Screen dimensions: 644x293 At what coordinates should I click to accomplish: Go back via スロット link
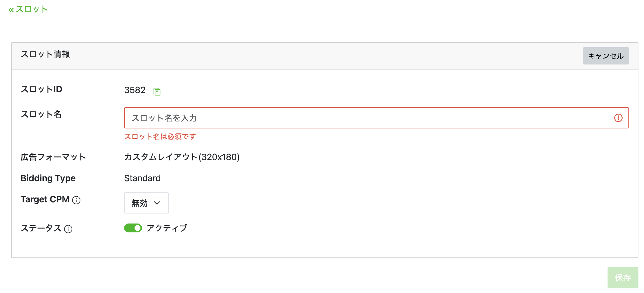28,9
